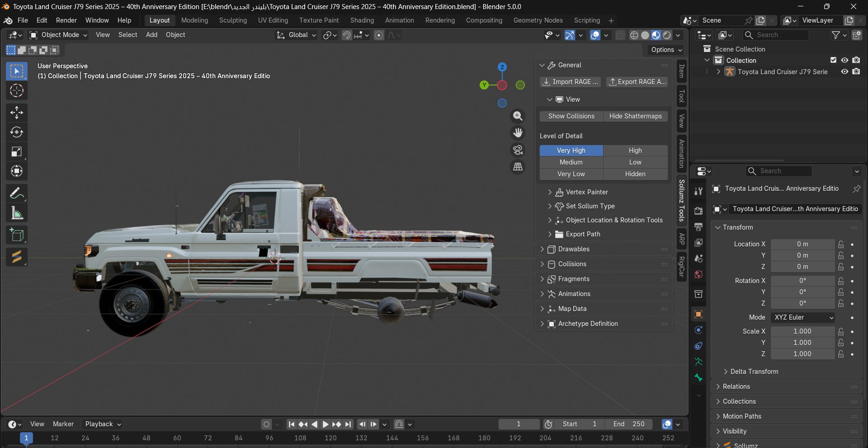Image resolution: width=868 pixels, height=448 pixels.
Task: Play the animation forward
Action: point(325,424)
